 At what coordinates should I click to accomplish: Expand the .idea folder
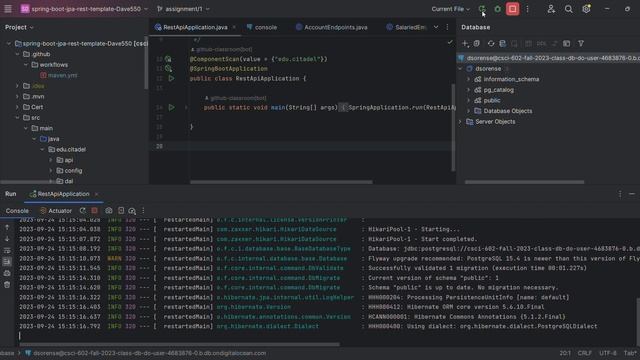click(x=17, y=86)
